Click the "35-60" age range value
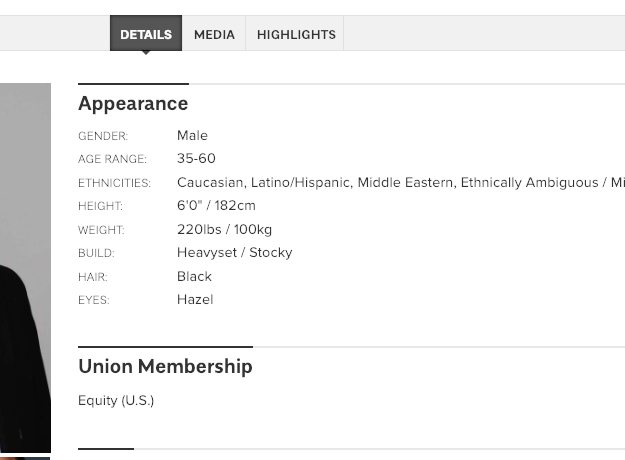This screenshot has width=625, height=460. (196, 159)
